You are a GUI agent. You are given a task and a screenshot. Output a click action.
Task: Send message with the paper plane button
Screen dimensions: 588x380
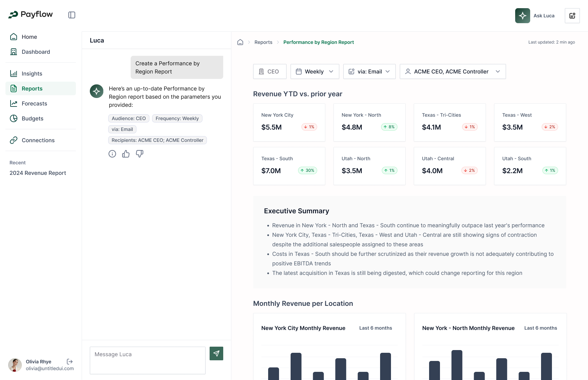point(216,353)
